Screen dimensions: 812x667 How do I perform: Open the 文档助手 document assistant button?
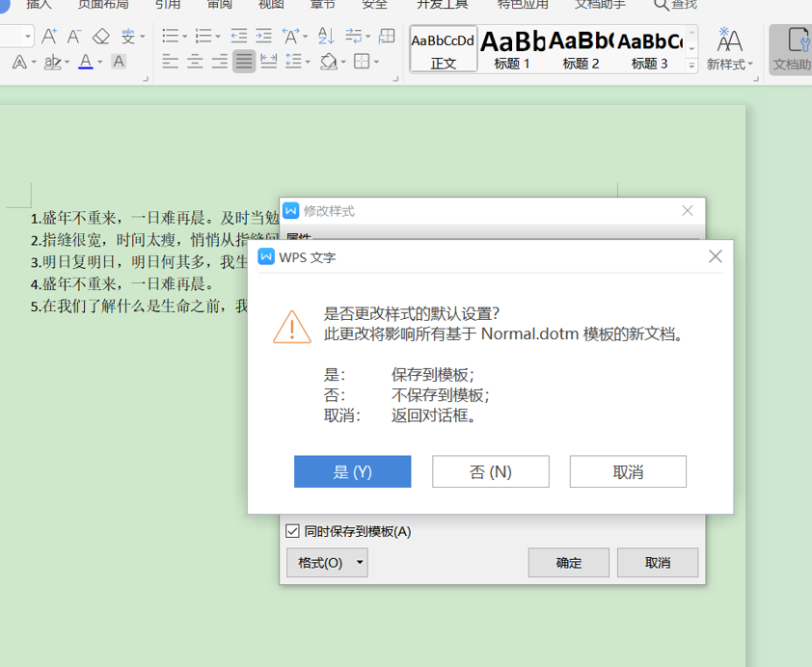(791, 50)
